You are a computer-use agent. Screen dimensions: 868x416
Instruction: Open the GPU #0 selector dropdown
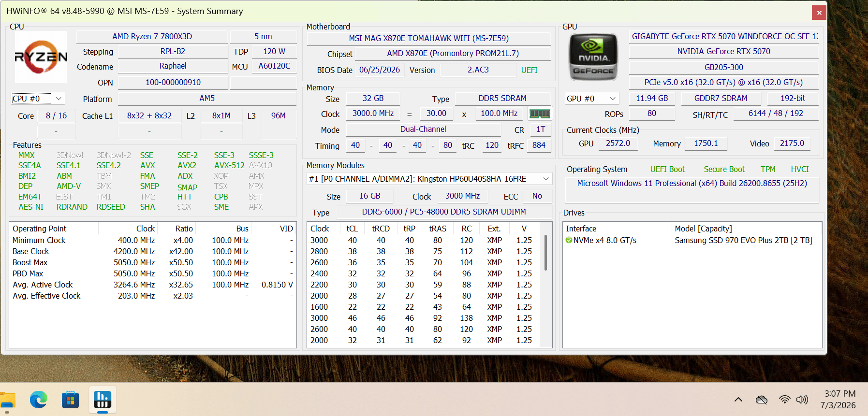tap(592, 99)
